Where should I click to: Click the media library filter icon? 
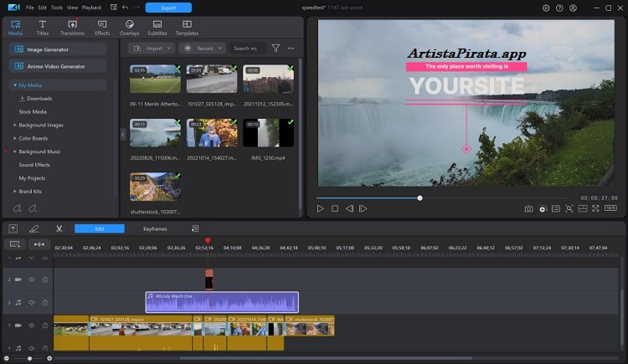point(275,49)
